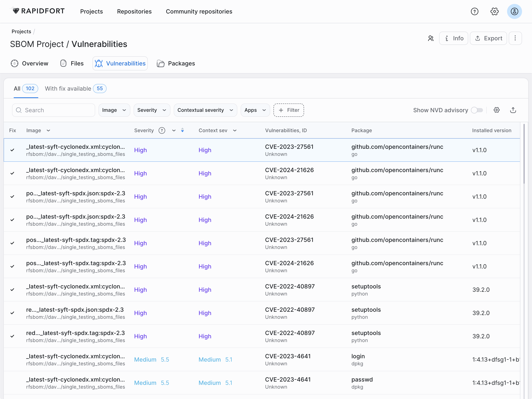Click the Package column header
Viewport: 532px width, 399px height.
[x=361, y=130]
